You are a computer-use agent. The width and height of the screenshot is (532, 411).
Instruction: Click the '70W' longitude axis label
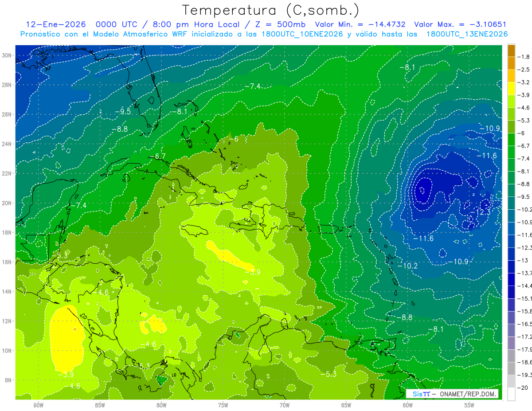[x=285, y=405]
